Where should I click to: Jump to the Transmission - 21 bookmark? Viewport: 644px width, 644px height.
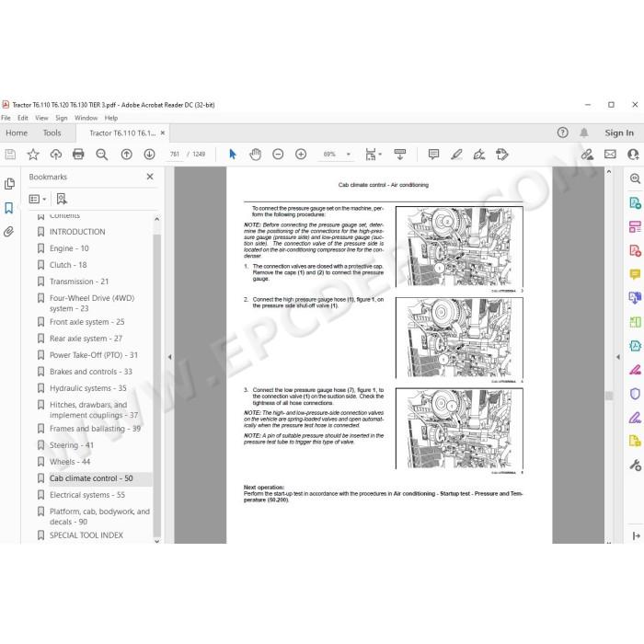pos(79,282)
